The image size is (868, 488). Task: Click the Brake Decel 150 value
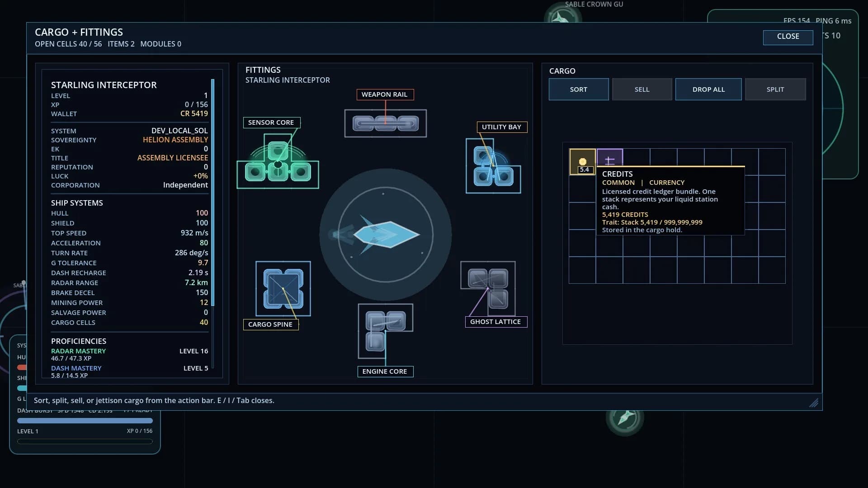click(202, 293)
